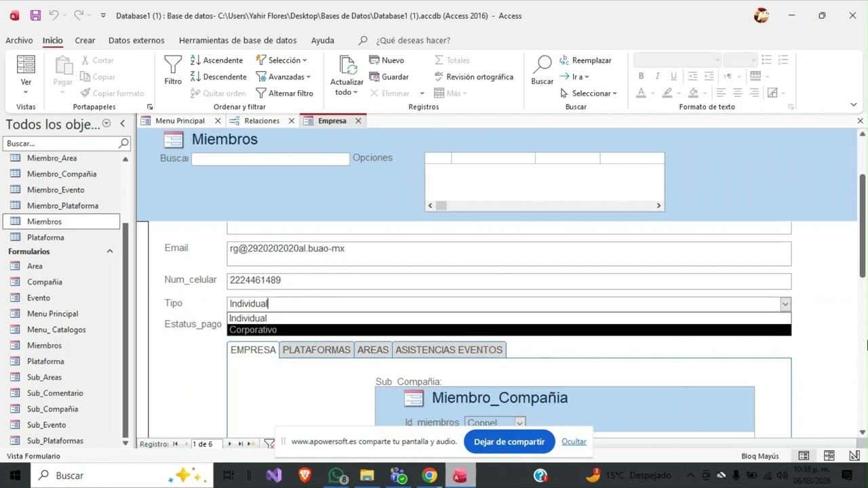Create a Nuevo record
Image resolution: width=868 pixels, height=488 pixels.
(x=387, y=60)
